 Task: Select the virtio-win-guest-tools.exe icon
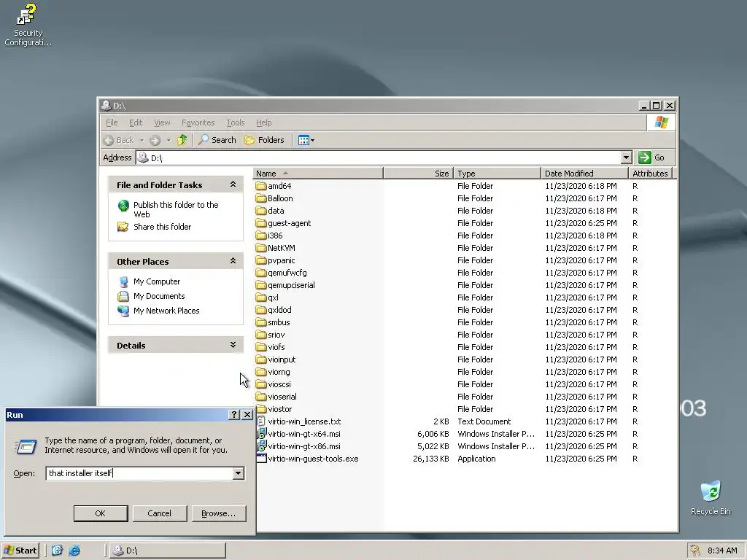261,459
